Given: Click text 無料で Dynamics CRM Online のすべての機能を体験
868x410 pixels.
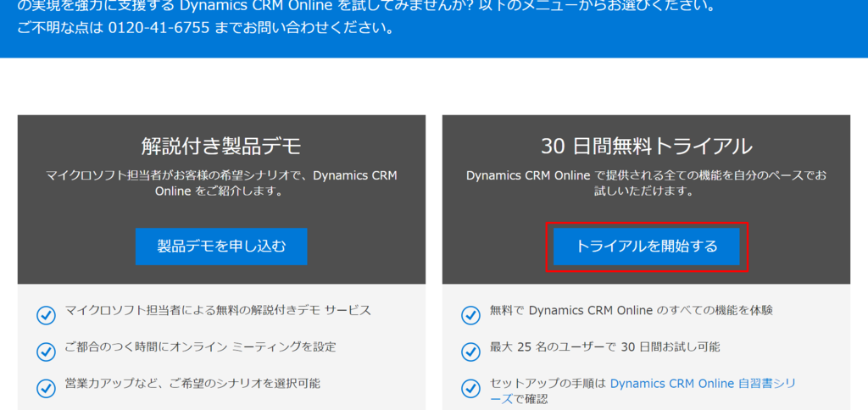Looking at the screenshot, I should click(x=631, y=310).
